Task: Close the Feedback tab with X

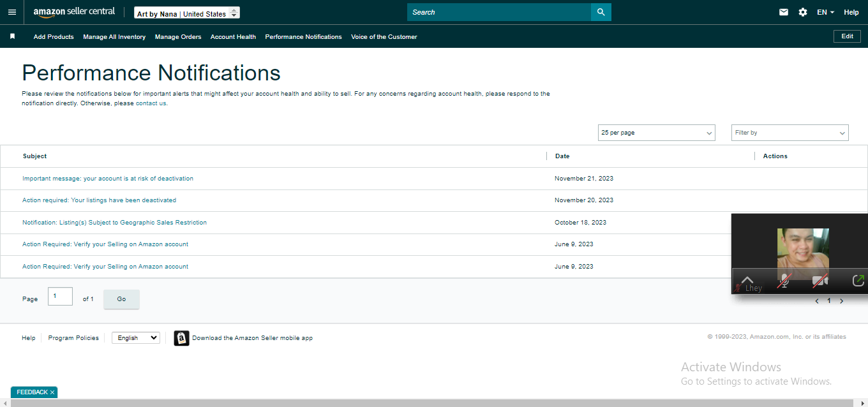Action: pos(52,392)
